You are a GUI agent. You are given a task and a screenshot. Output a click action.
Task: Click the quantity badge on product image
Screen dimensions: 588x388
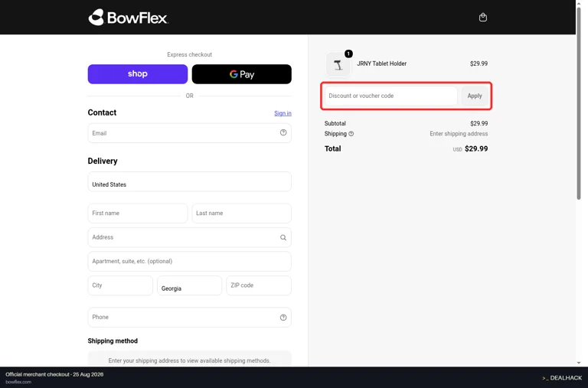[x=348, y=54]
